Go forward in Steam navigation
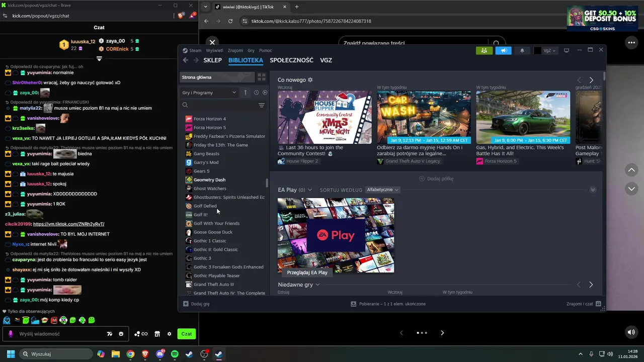 click(196, 60)
